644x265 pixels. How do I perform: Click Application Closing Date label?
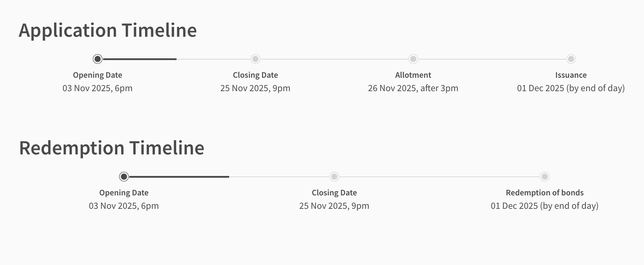(x=255, y=75)
